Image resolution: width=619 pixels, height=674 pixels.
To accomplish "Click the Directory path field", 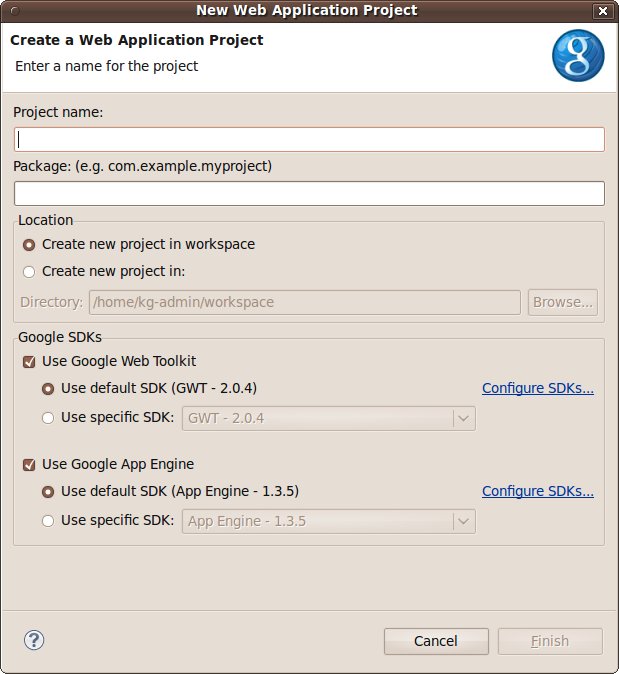I will coord(304,302).
